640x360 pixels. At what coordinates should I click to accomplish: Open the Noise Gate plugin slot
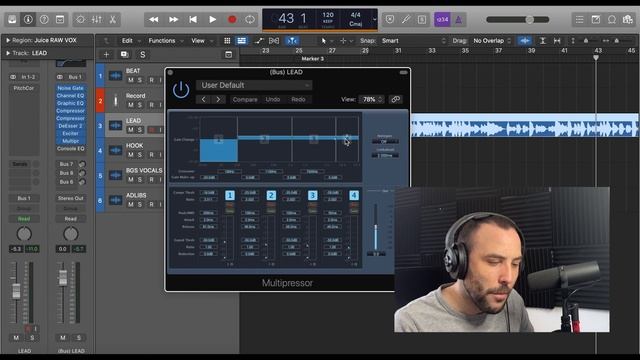click(x=71, y=88)
